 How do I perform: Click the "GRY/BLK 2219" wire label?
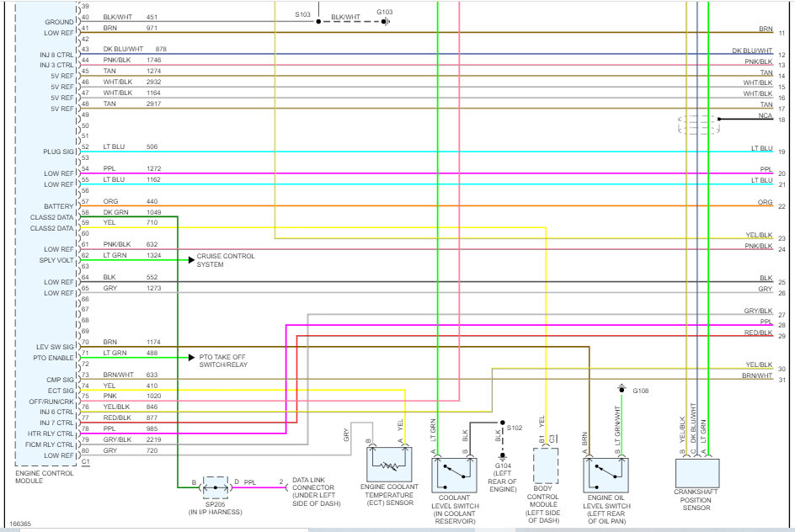point(132,439)
